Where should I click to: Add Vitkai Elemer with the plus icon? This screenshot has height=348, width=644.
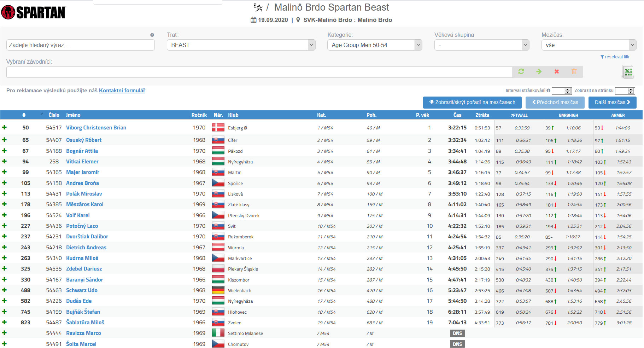4,161
